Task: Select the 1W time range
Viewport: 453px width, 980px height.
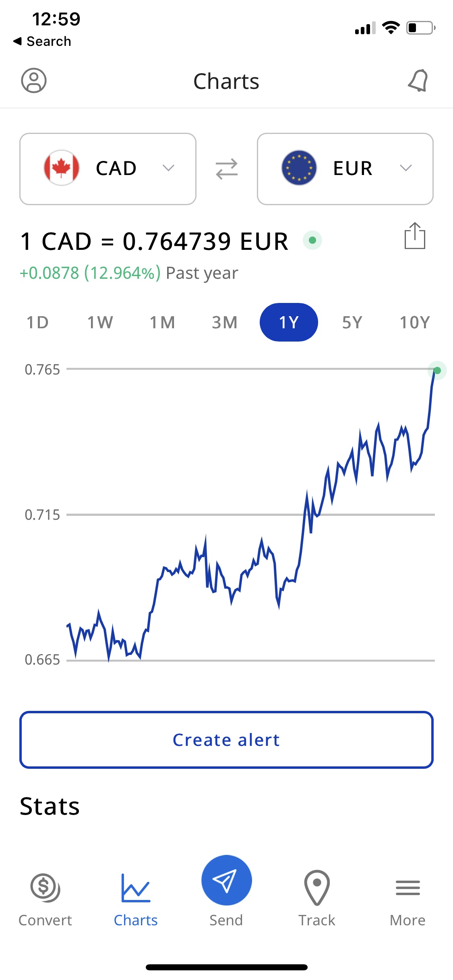Action: coord(100,322)
